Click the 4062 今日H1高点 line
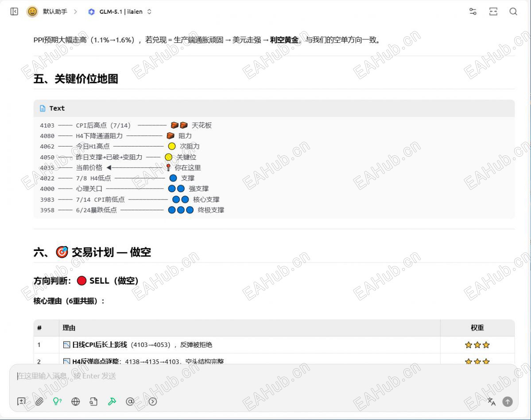 [x=120, y=146]
